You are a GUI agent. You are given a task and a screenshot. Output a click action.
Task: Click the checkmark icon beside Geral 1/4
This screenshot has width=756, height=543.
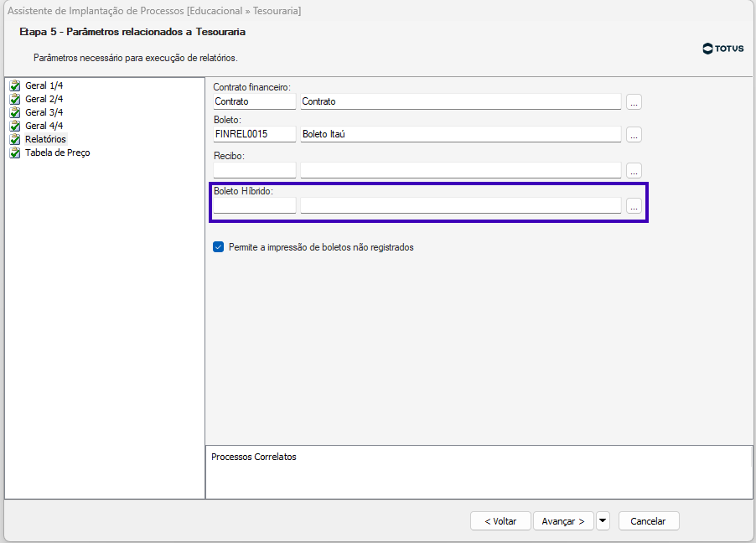pos(14,85)
